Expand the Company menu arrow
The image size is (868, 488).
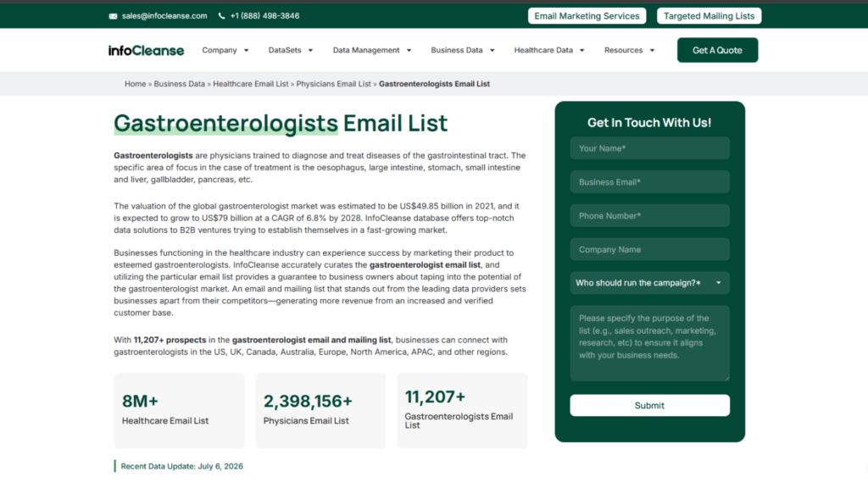(x=247, y=50)
